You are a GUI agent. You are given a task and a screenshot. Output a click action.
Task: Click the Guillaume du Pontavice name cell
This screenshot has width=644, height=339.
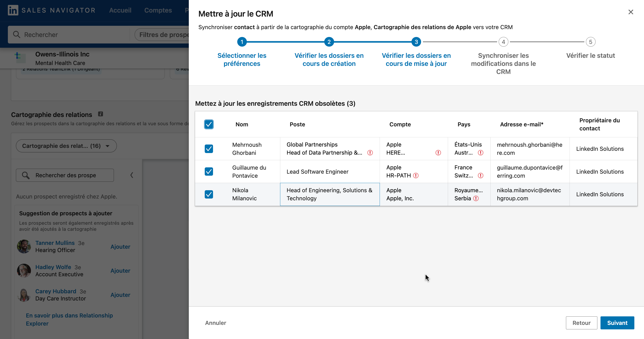[249, 172]
